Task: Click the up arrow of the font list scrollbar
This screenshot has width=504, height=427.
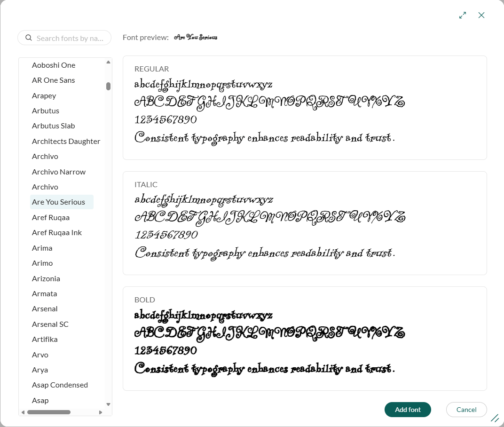Action: pos(108,62)
